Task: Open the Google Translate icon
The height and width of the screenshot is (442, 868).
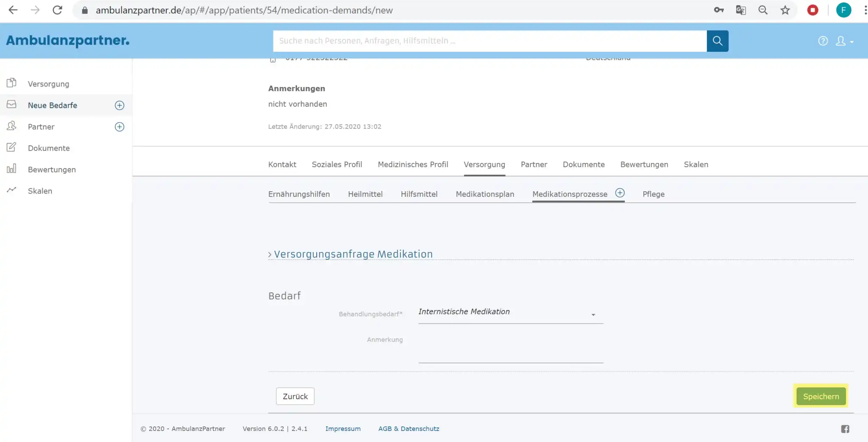Action: 741,10
